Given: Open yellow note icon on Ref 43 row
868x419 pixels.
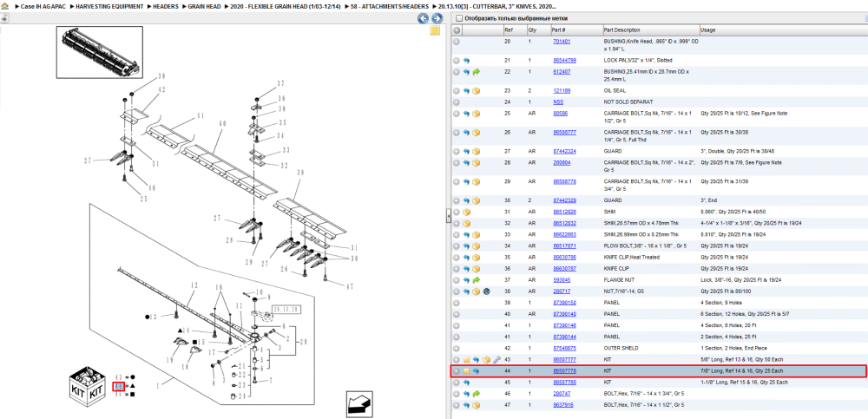Looking at the screenshot, I should pos(467,360).
